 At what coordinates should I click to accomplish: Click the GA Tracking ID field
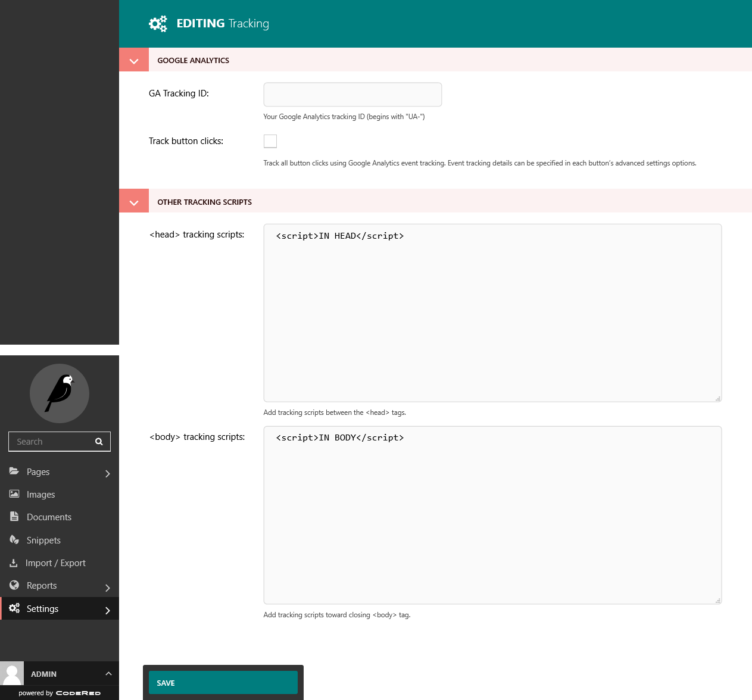[x=352, y=95]
